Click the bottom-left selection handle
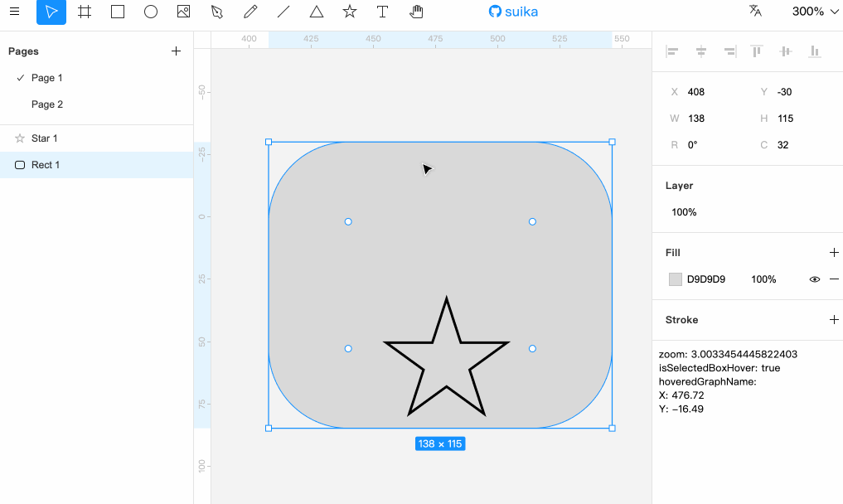 coord(269,429)
